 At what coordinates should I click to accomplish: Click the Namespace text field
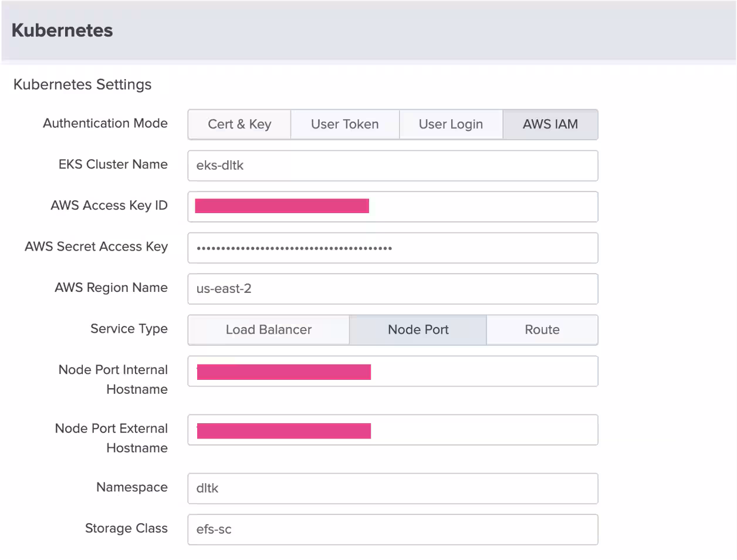393,488
